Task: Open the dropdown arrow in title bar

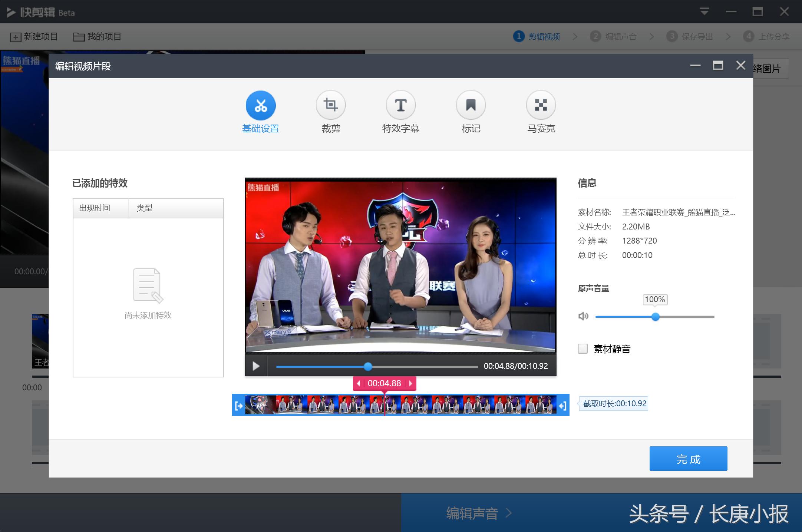Action: [704, 11]
